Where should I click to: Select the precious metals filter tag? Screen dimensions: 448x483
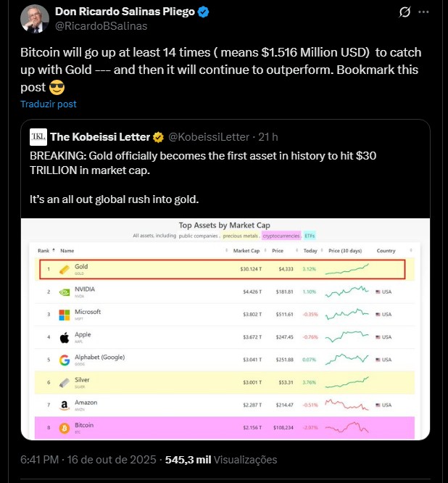point(241,236)
